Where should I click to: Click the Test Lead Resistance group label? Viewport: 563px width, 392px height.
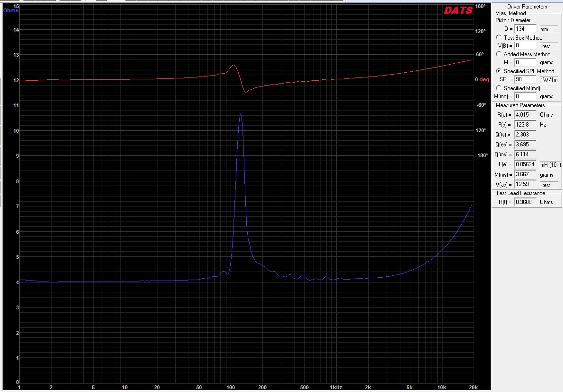click(520, 193)
